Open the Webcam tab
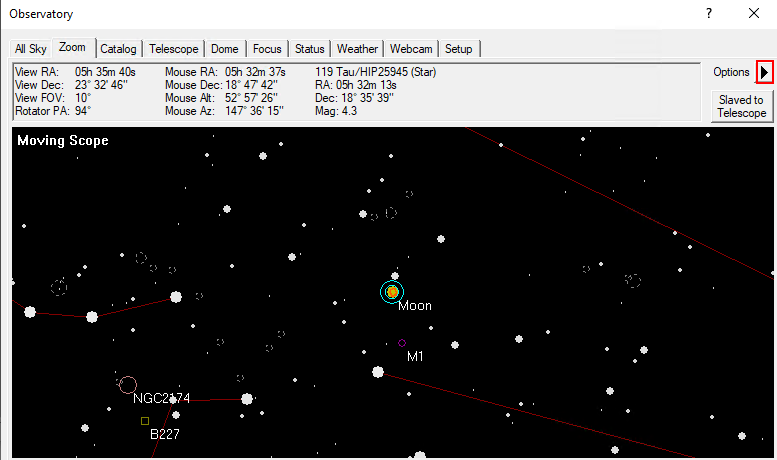 click(x=411, y=49)
